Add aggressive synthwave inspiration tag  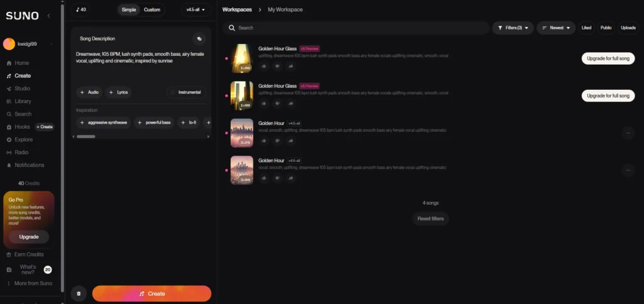tap(104, 122)
